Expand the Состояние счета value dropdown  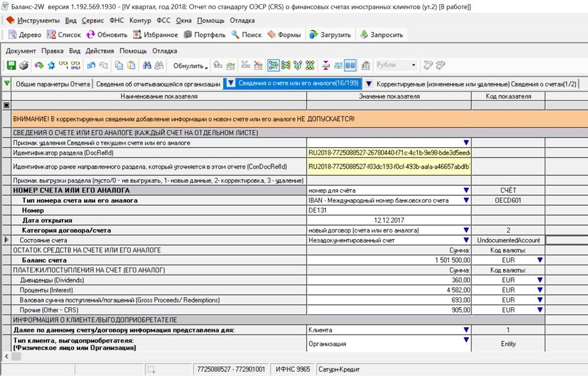(x=466, y=240)
